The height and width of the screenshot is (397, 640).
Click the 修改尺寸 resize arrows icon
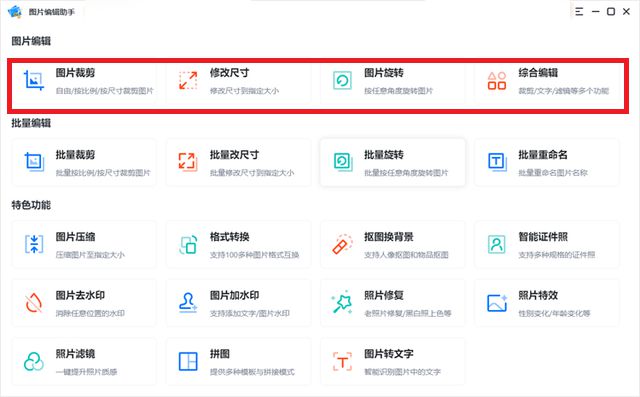[188, 80]
